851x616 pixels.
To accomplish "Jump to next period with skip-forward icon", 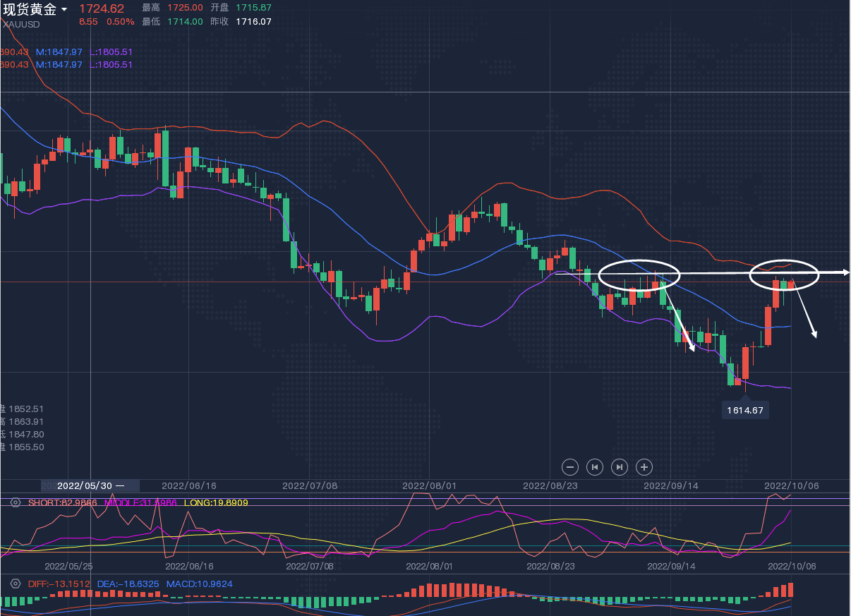I will (x=619, y=466).
